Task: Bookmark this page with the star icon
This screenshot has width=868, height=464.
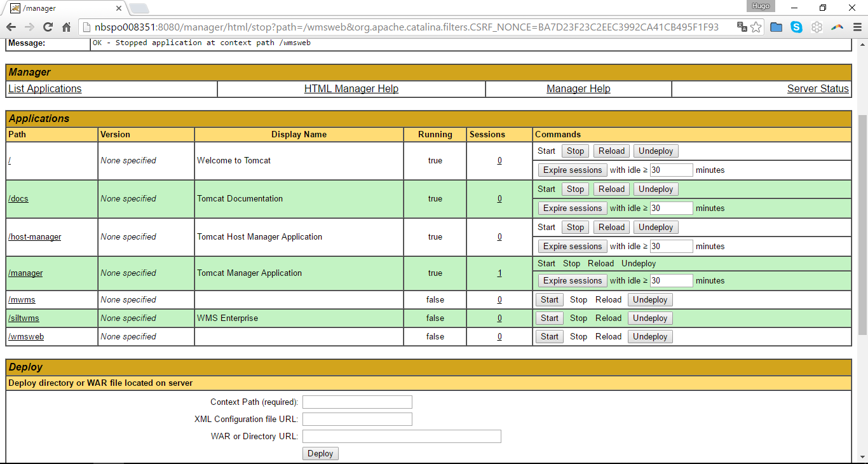Action: click(x=756, y=27)
